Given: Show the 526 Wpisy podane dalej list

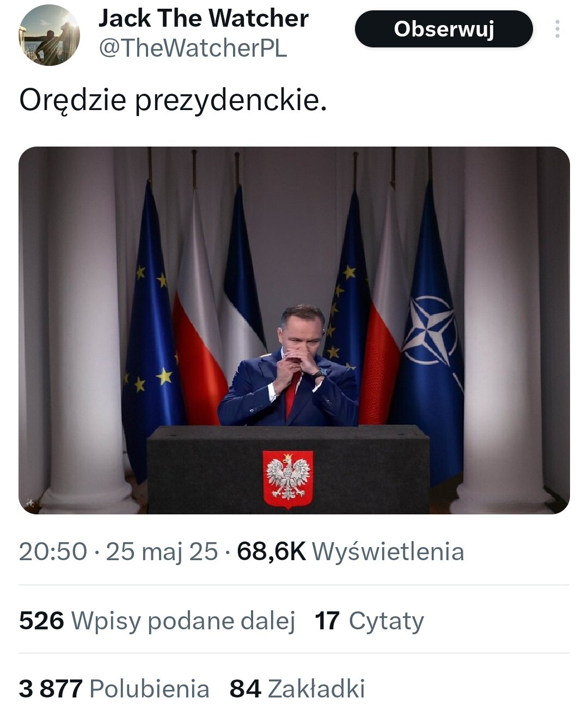Looking at the screenshot, I should click(x=157, y=621).
